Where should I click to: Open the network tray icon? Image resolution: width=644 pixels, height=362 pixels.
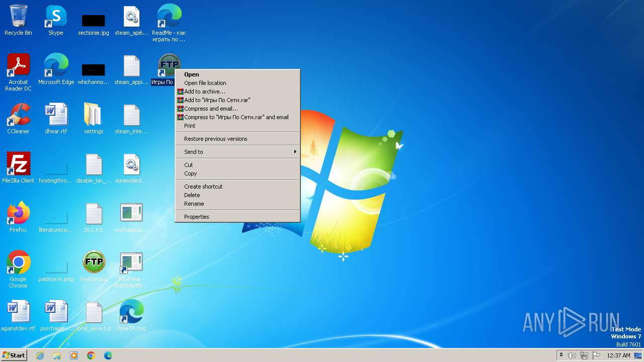click(x=584, y=355)
